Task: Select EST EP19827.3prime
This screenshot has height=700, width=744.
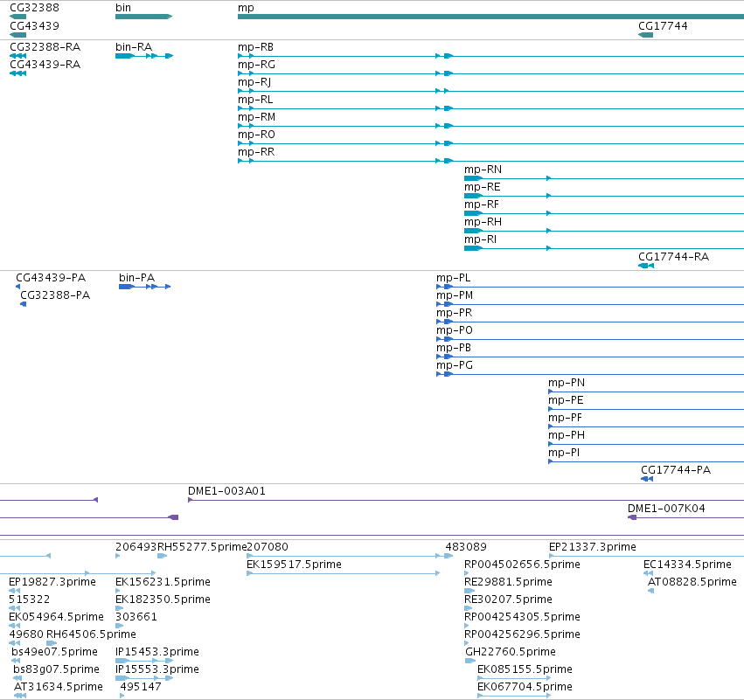Action: (x=52, y=582)
